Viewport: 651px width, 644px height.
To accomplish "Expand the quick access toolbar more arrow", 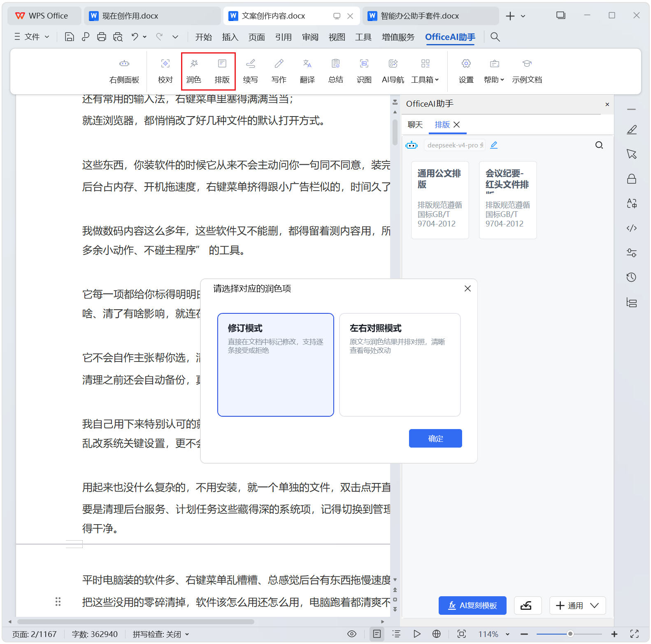I will tap(175, 37).
